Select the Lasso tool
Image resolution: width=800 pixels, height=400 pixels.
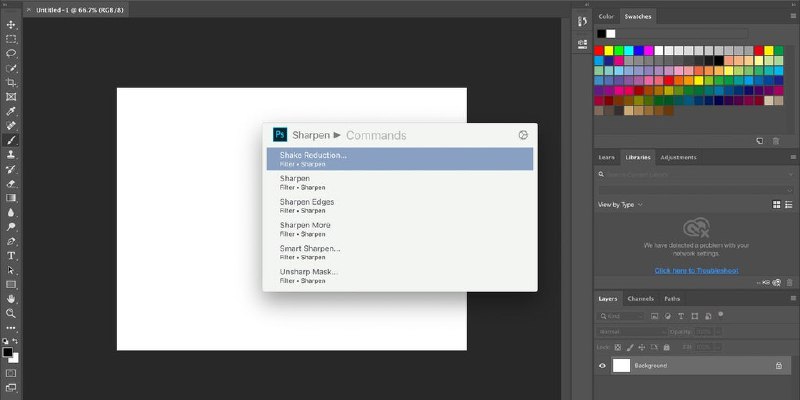tap(11, 53)
